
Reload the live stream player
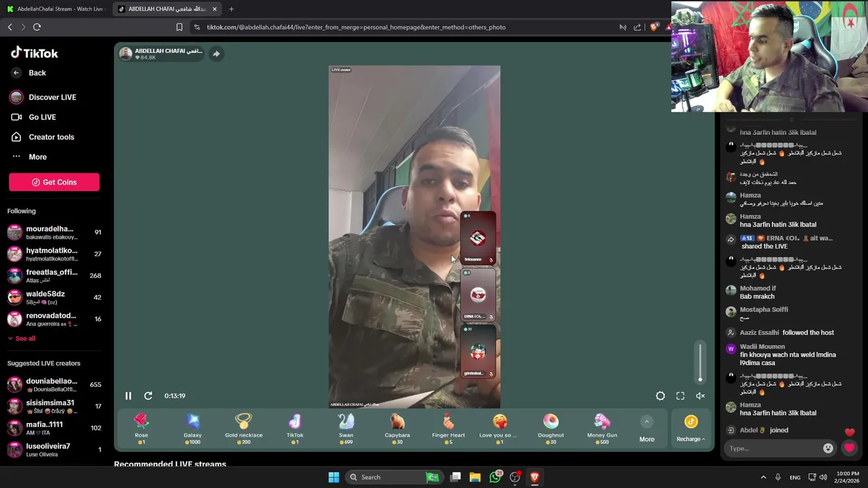click(x=148, y=396)
